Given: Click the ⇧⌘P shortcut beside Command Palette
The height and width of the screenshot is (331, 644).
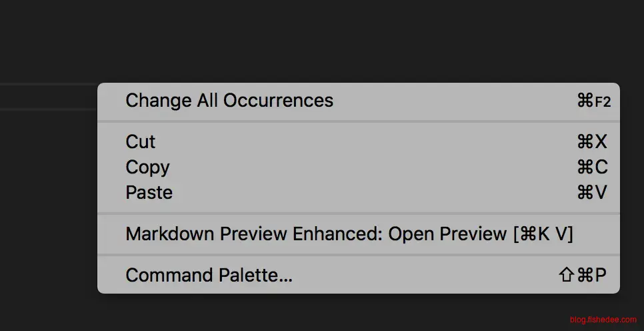Looking at the screenshot, I should click(x=583, y=276).
